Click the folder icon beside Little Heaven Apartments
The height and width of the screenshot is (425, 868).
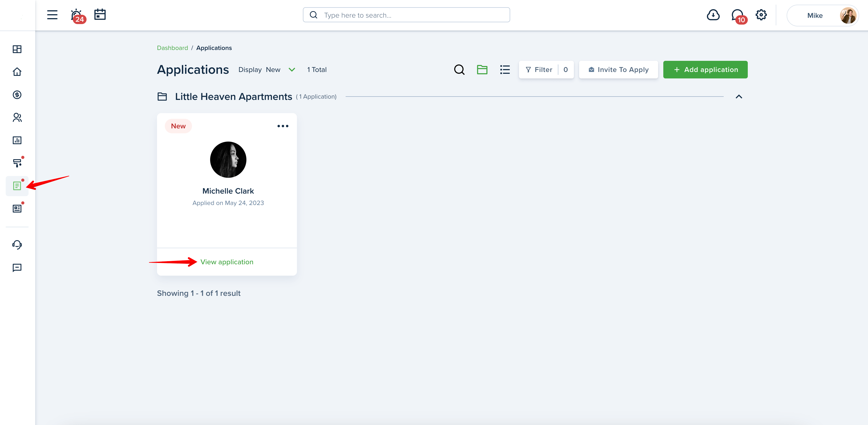point(162,97)
